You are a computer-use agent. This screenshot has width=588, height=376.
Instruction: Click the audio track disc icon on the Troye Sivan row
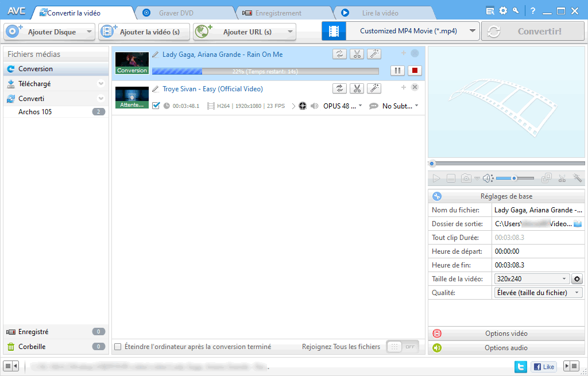pyautogui.click(x=303, y=106)
